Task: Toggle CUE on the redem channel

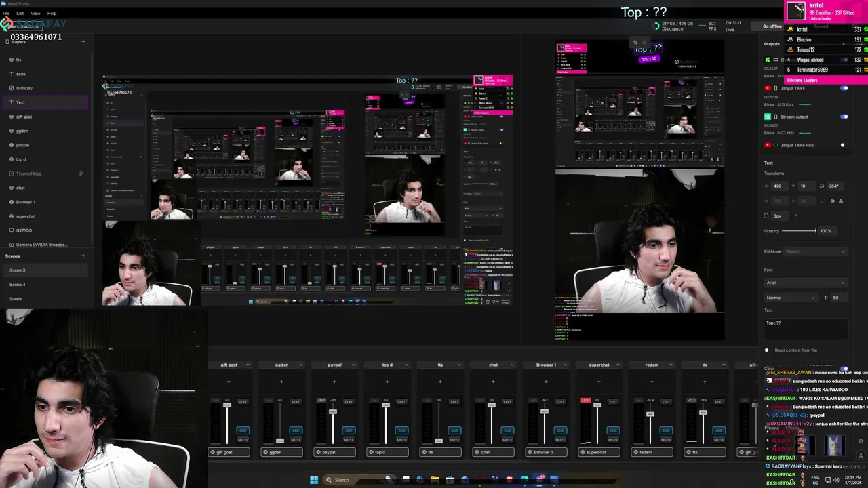Action: 666,430
